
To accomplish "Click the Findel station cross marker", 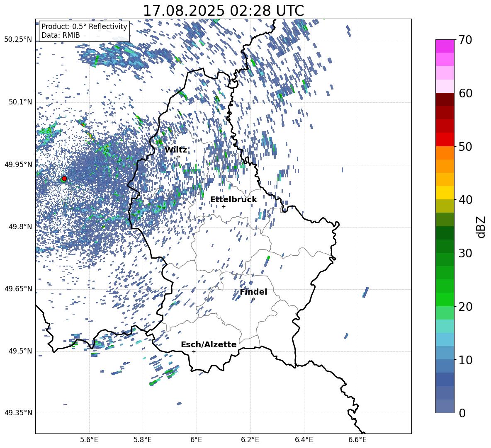I will (253, 299).
